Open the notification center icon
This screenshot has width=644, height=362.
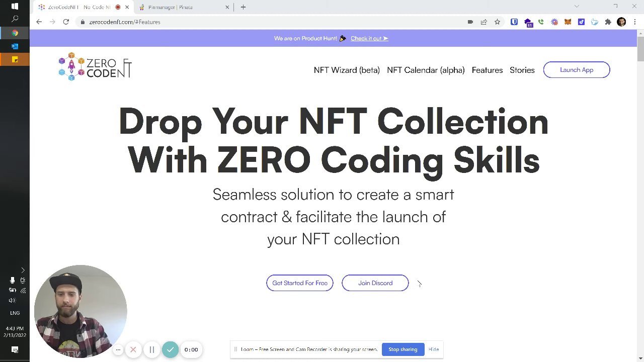click(x=15, y=350)
